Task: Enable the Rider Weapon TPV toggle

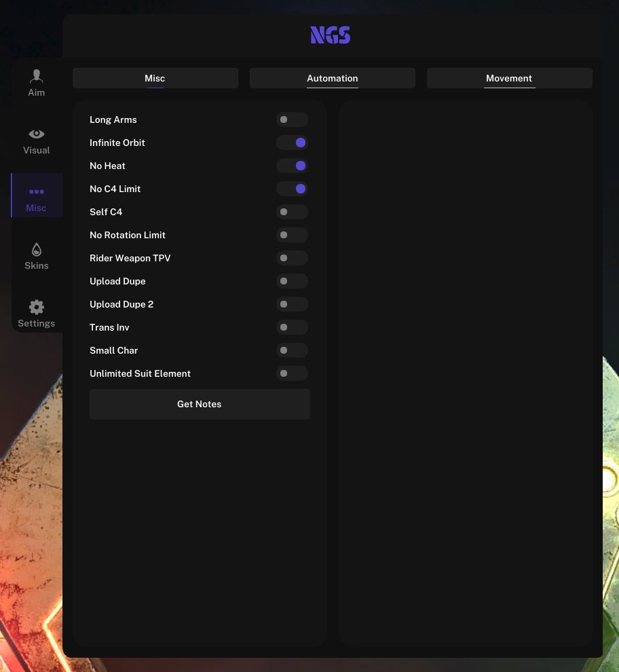Action: pyautogui.click(x=292, y=258)
